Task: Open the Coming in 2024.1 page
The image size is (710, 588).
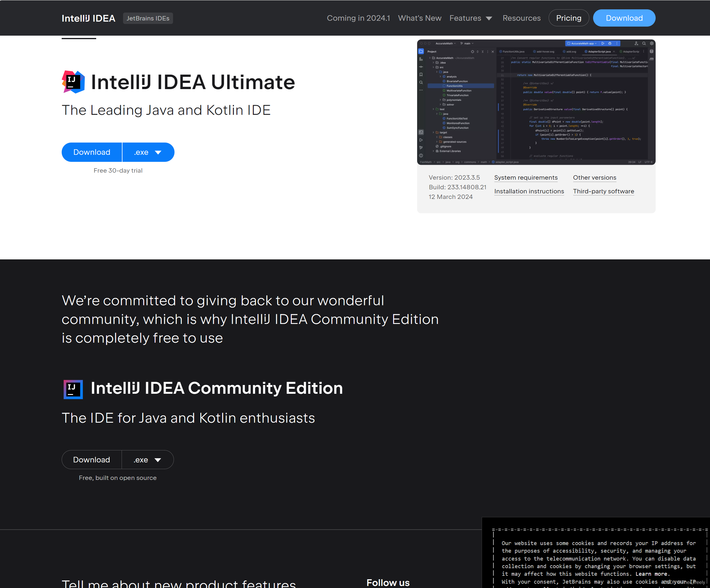Action: tap(358, 18)
